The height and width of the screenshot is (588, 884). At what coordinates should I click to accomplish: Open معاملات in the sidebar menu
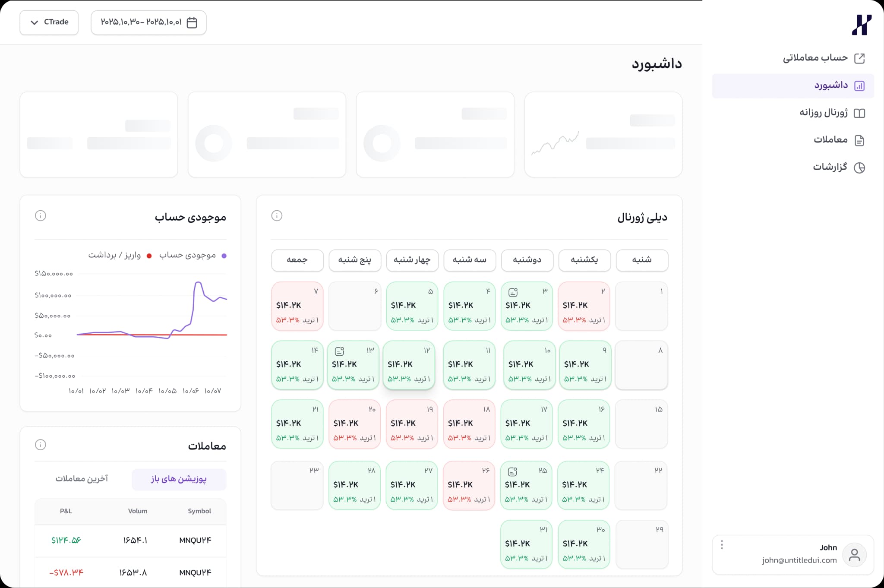tap(830, 140)
